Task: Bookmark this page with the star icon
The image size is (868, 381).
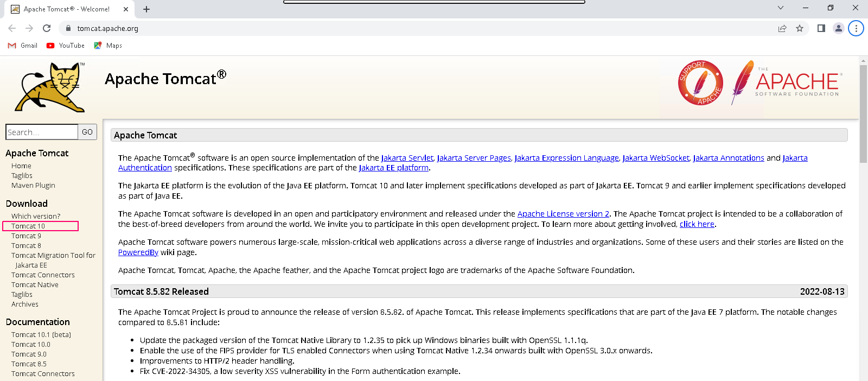Action: pyautogui.click(x=800, y=28)
